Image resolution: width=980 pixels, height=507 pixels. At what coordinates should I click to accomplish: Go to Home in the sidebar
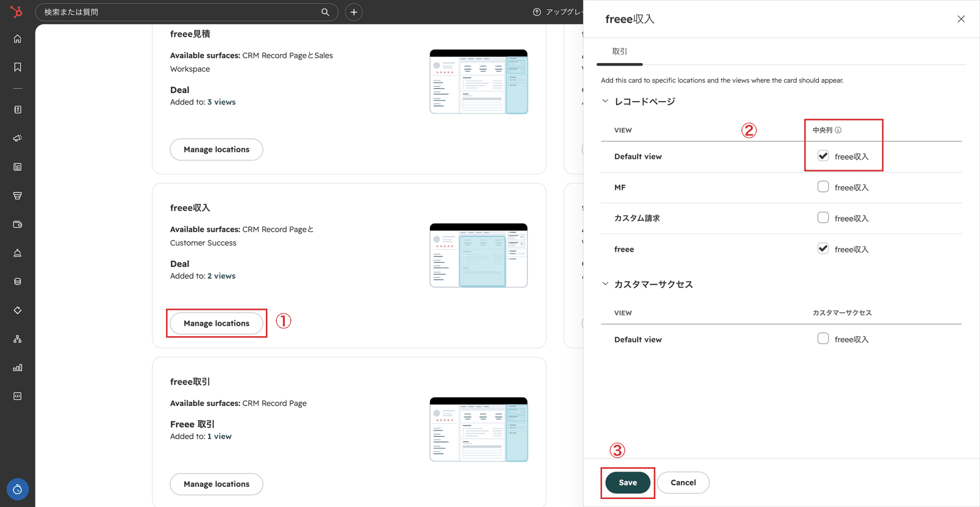pyautogui.click(x=17, y=39)
